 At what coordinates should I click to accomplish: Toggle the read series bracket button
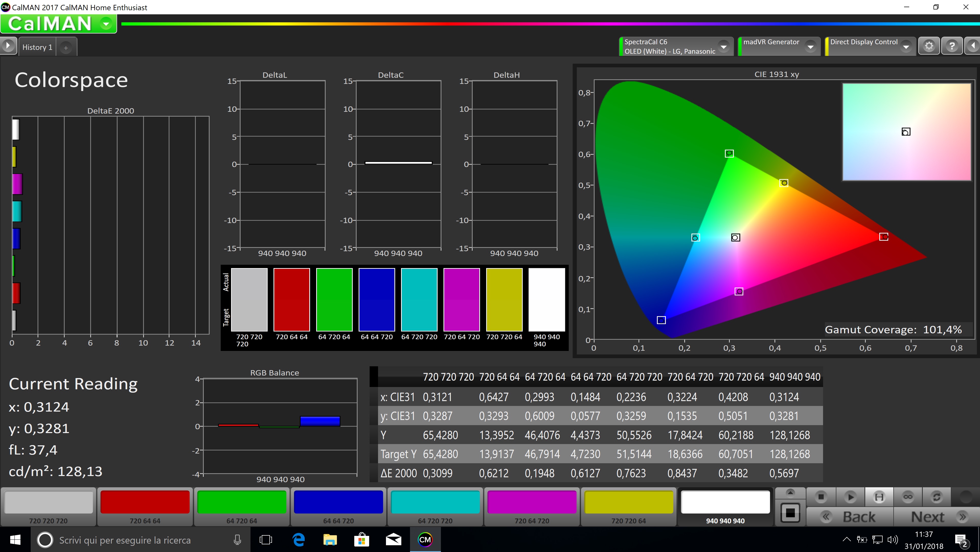[879, 497]
